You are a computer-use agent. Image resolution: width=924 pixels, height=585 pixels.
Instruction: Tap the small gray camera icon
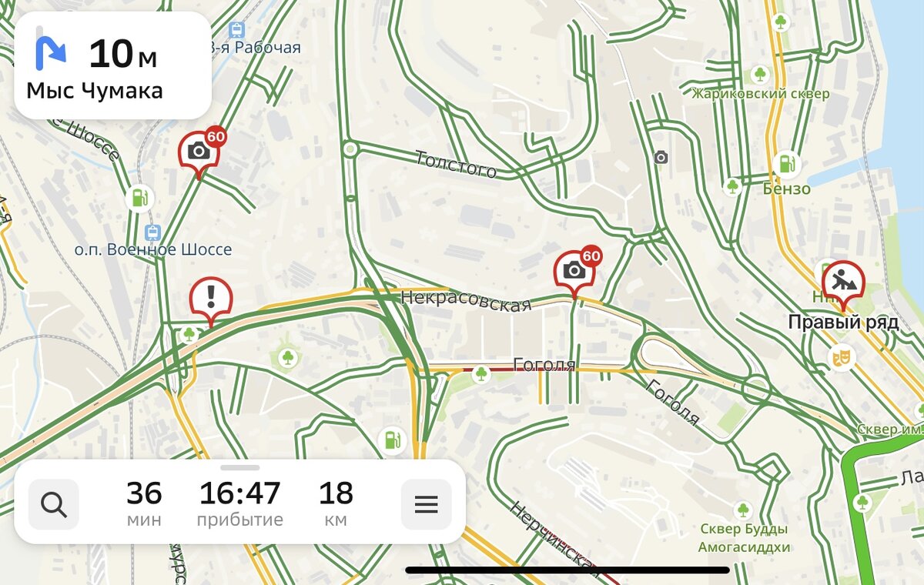(x=661, y=158)
